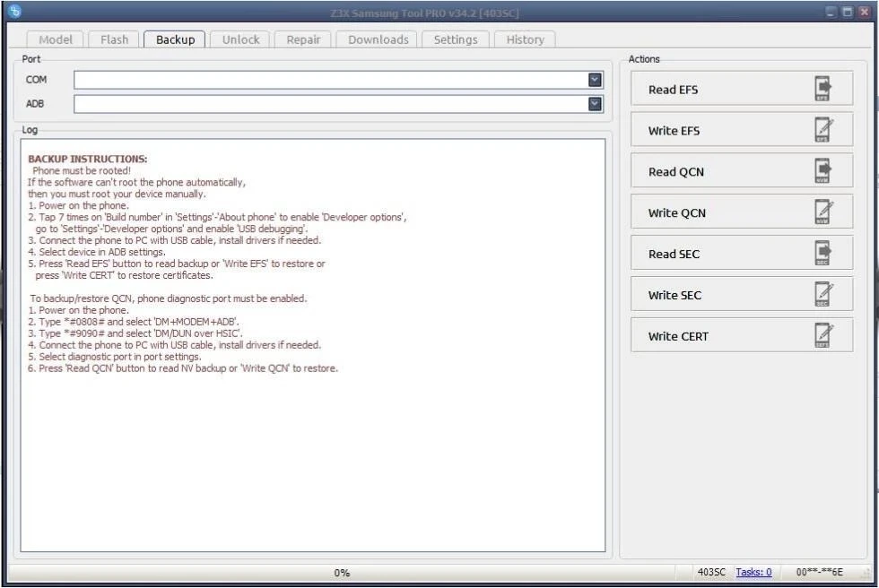Maximize the Z3X Samsung Tool window
The width and height of the screenshot is (879, 588).
point(848,12)
